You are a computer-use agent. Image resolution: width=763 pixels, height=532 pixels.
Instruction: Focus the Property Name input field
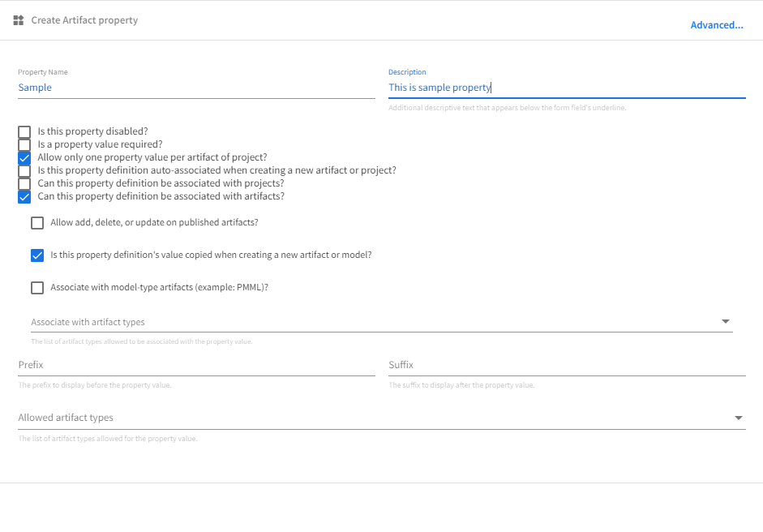click(196, 88)
